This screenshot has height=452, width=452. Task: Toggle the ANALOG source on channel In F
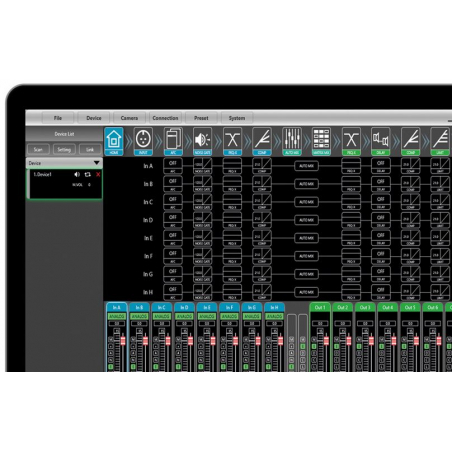(x=229, y=316)
